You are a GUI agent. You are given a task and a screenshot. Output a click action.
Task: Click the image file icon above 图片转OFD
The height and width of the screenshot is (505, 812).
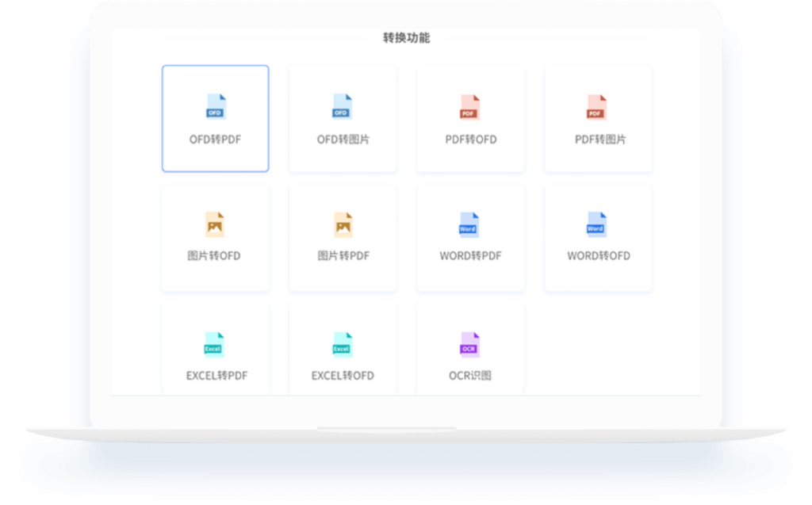tap(214, 225)
